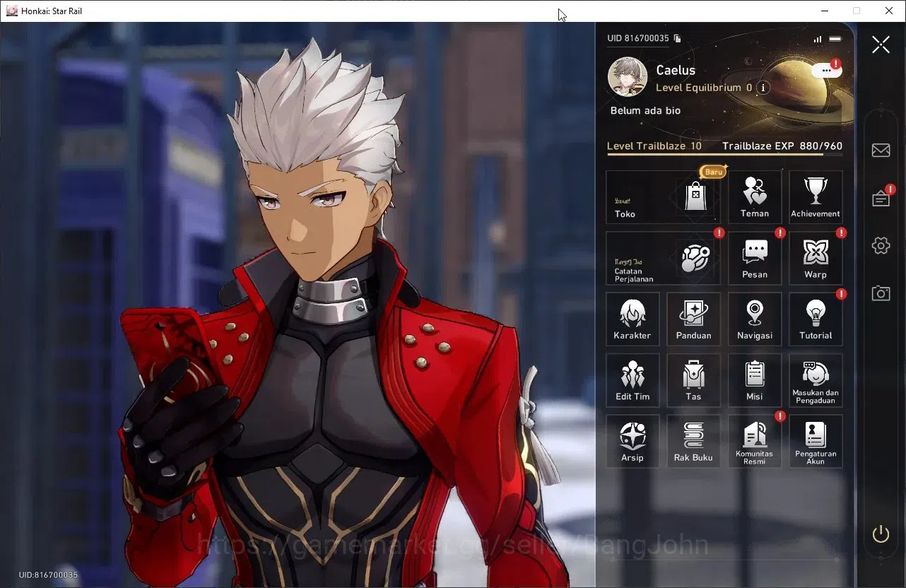Edit the 'Belum ada bio' text
This screenshot has width=906, height=588.
click(x=645, y=111)
